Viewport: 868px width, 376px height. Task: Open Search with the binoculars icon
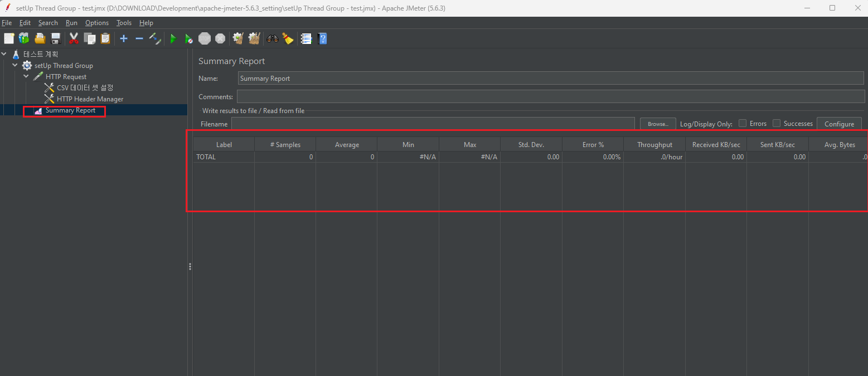point(273,38)
